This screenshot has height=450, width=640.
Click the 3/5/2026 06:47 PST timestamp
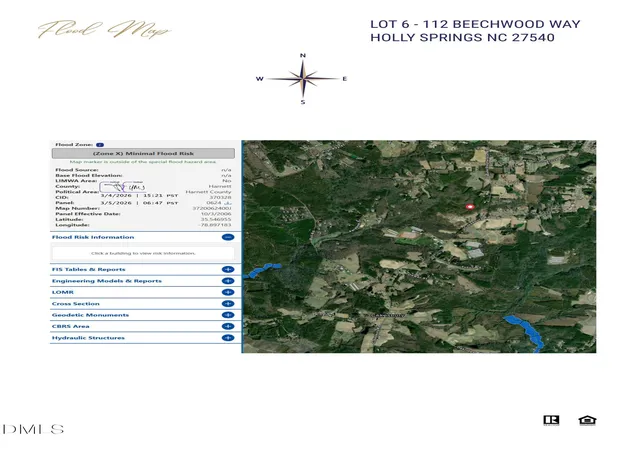pos(139,203)
